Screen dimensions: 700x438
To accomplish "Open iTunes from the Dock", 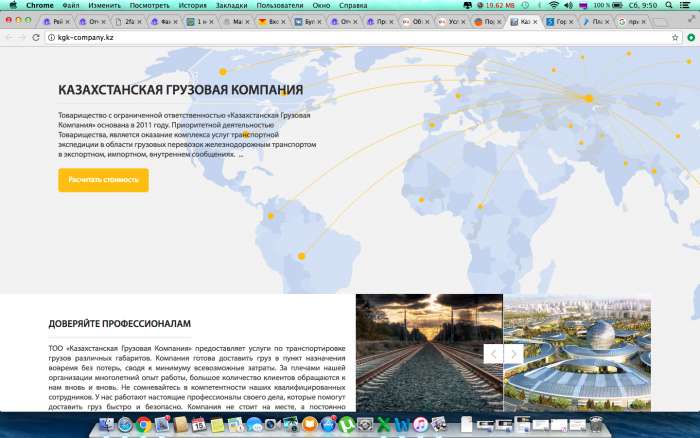I will [420, 424].
